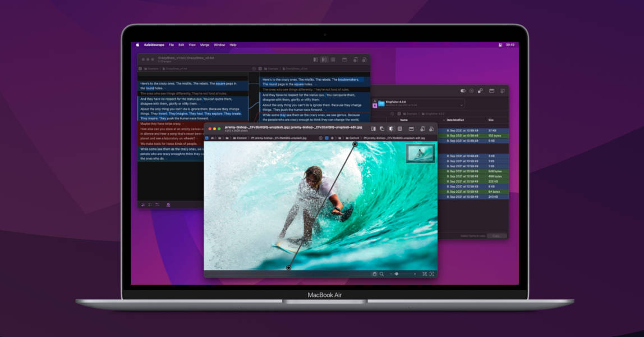Select Two-Up view in image comparison window
The height and width of the screenshot is (337, 644).
[x=373, y=129]
